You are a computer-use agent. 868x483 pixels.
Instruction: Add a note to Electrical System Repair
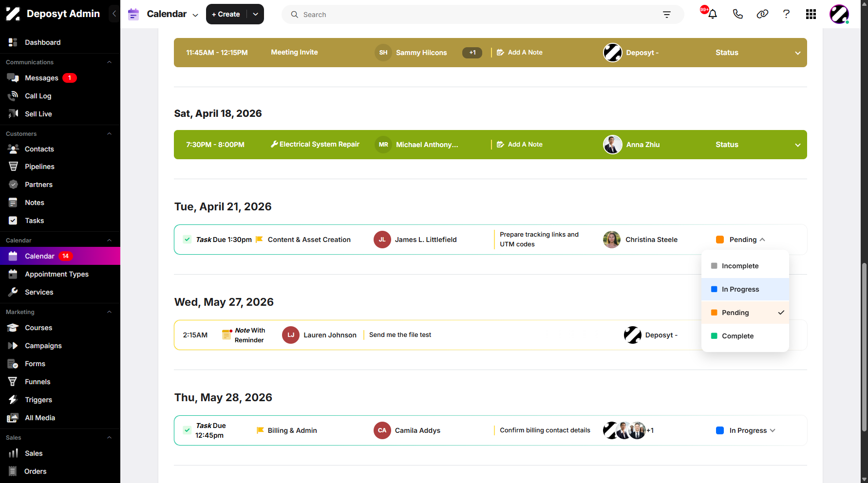(x=520, y=145)
